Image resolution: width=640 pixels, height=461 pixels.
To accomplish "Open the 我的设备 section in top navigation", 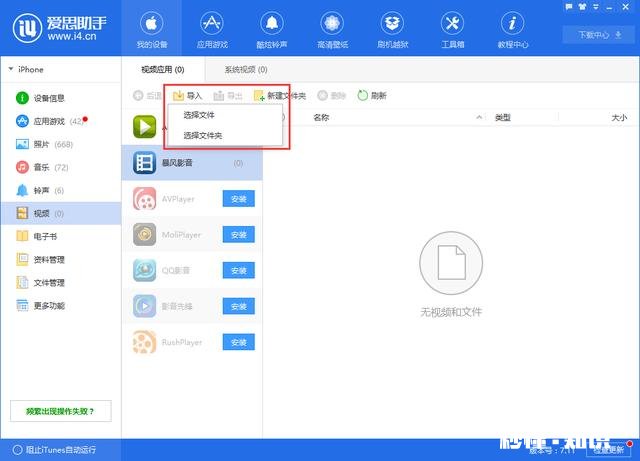I will (x=151, y=30).
